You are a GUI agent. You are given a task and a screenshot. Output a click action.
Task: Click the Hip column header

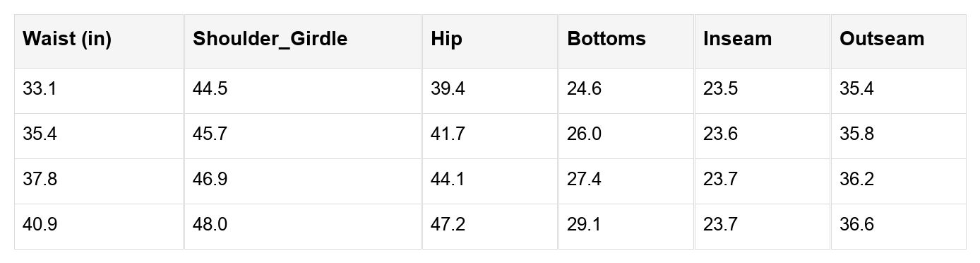click(x=490, y=41)
